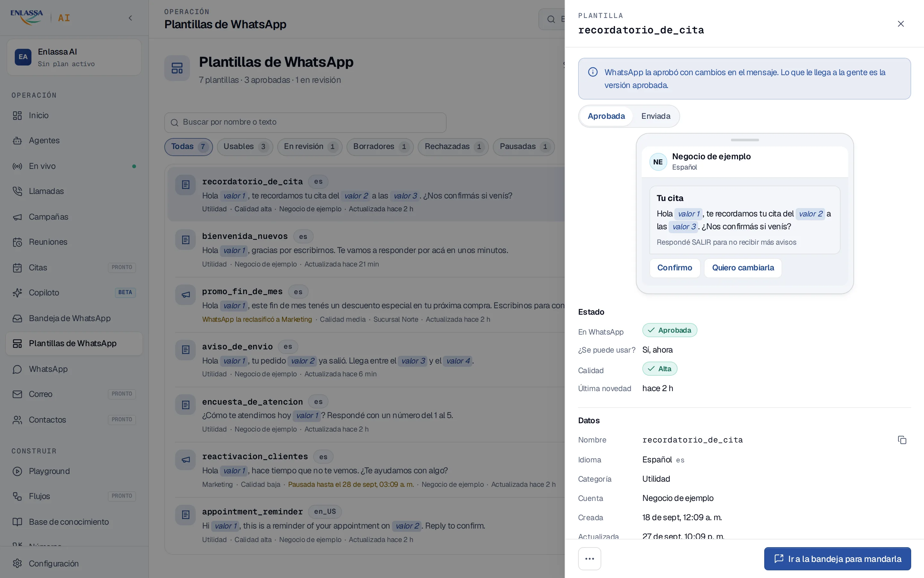The width and height of the screenshot is (924, 578).
Task: Open Base de conocimiento
Action: tap(74, 522)
